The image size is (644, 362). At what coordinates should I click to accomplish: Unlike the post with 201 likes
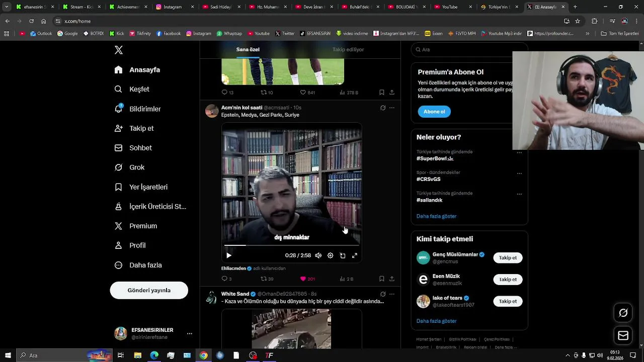coord(307,279)
